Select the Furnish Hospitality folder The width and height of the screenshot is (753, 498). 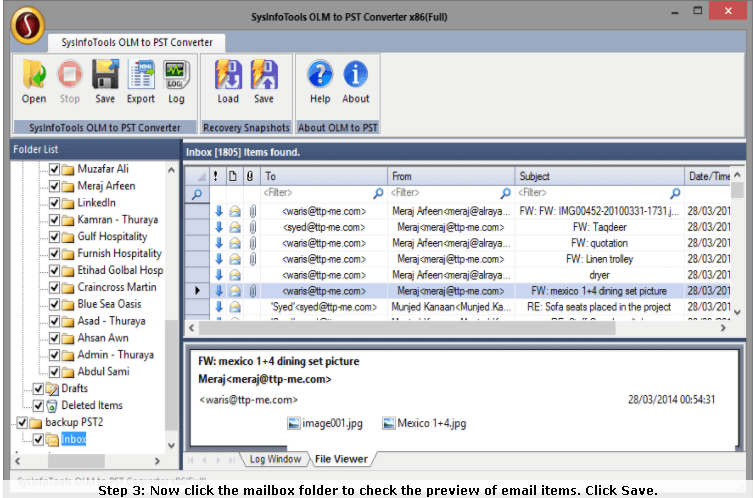click(120, 254)
